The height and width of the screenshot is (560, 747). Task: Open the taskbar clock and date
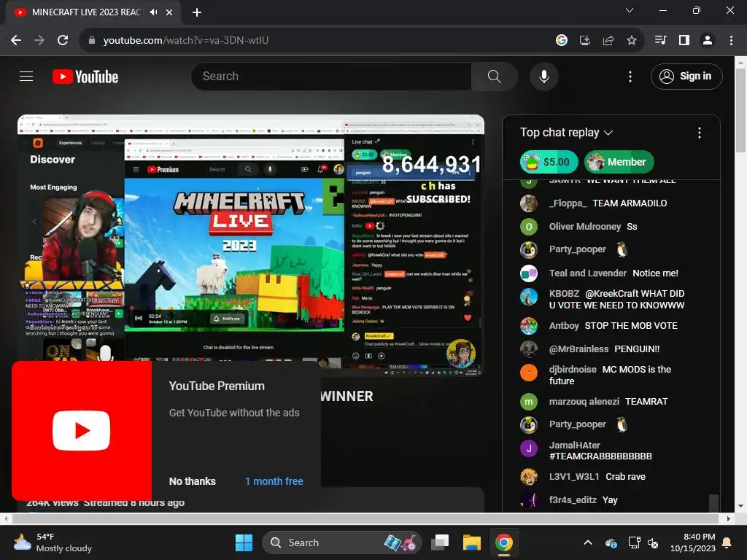693,542
